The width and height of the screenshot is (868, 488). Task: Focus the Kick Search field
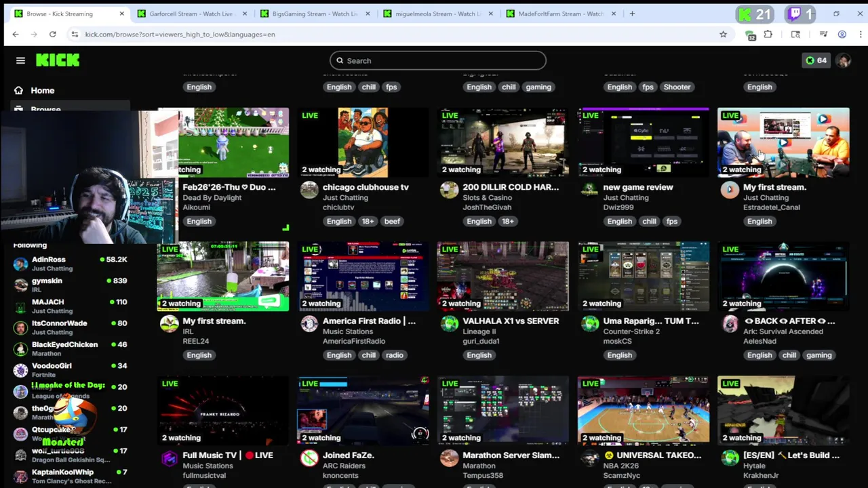(438, 60)
